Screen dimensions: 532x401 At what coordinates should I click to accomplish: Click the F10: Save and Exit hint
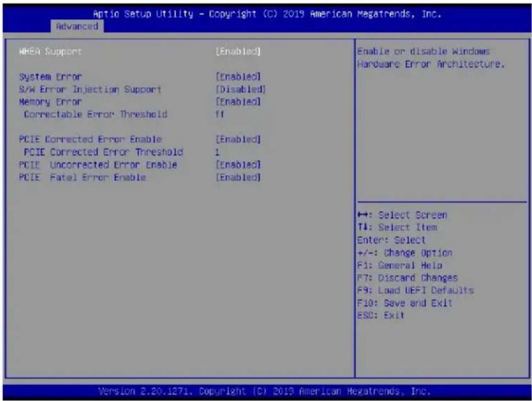[x=405, y=303]
